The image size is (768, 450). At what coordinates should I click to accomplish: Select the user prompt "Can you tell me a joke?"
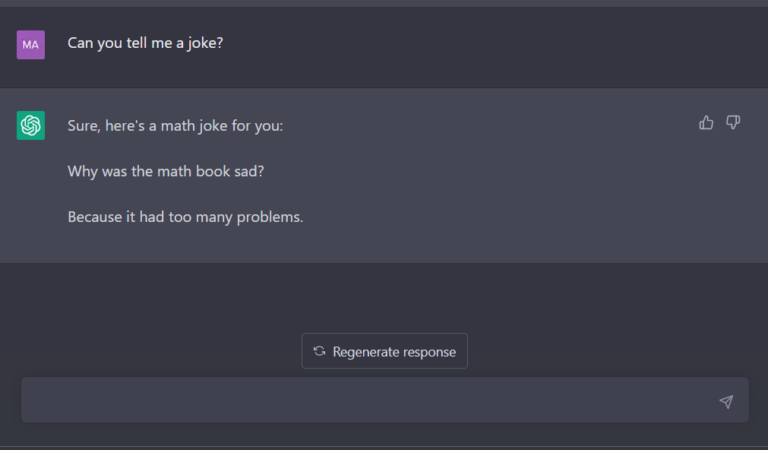[145, 43]
